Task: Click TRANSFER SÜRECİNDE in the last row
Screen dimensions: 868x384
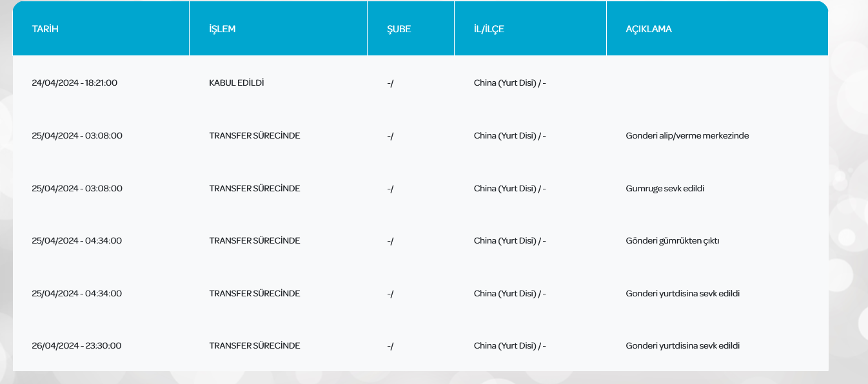Action: click(255, 346)
